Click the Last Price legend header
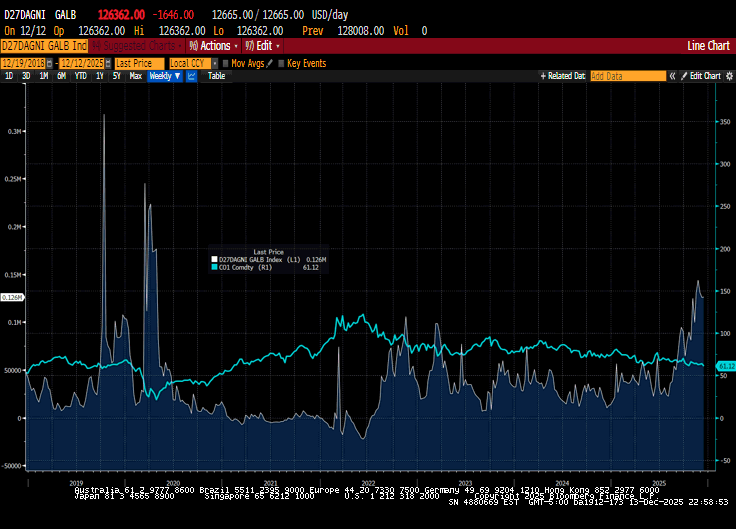 tap(268, 252)
